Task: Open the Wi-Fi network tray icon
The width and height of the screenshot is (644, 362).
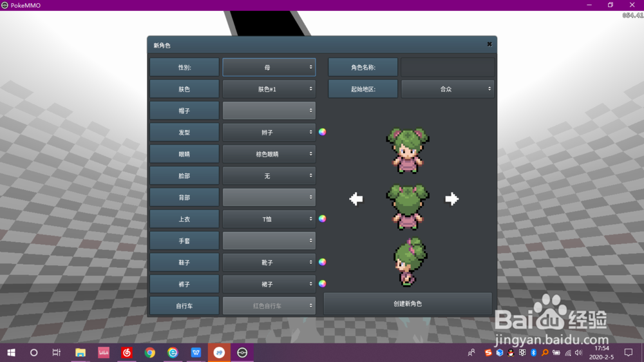Action: (x=567, y=352)
